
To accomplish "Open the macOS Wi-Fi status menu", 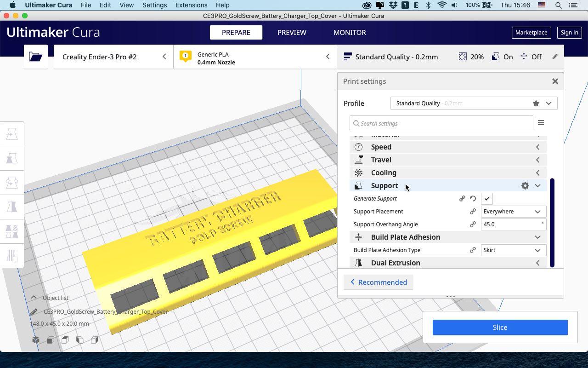I will click(442, 5).
